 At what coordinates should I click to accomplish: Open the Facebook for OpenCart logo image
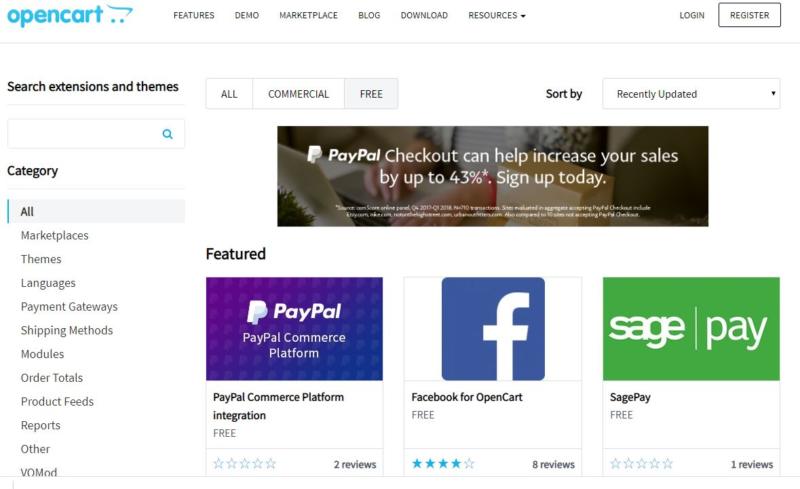(492, 329)
